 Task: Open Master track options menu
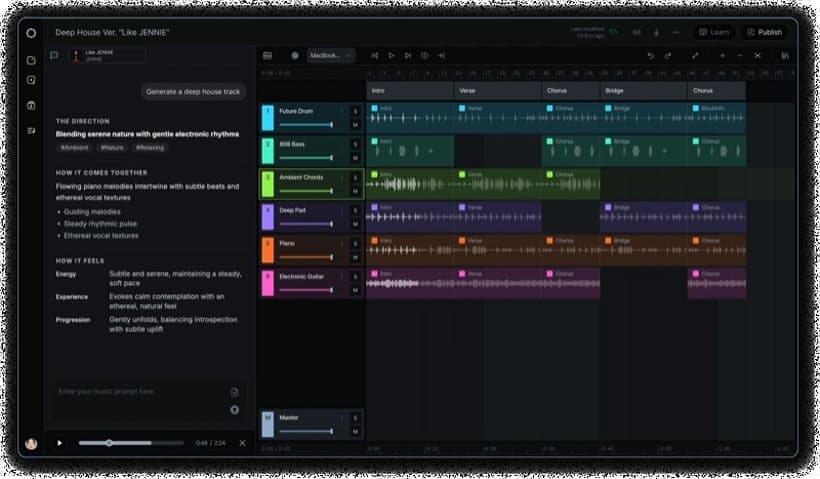click(343, 418)
